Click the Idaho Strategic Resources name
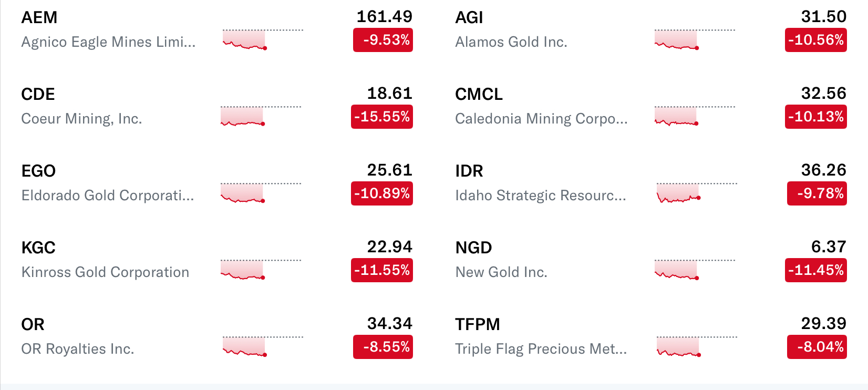 tap(541, 196)
